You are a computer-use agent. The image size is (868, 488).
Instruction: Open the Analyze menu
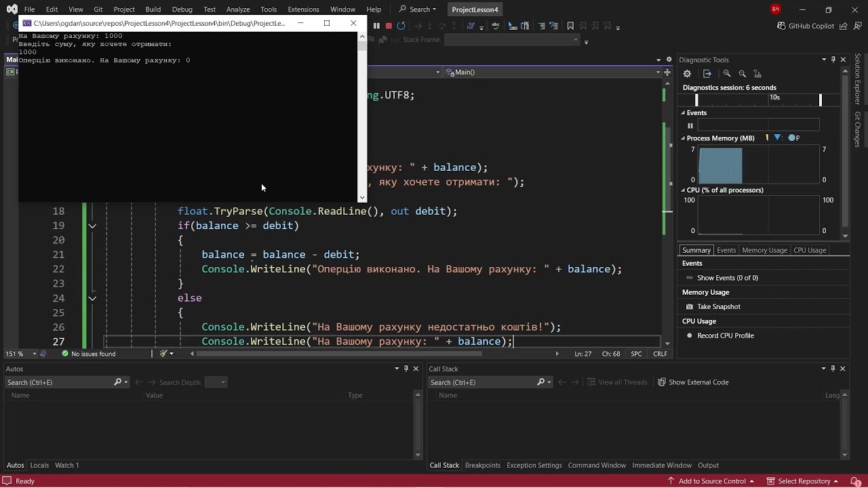pyautogui.click(x=238, y=9)
